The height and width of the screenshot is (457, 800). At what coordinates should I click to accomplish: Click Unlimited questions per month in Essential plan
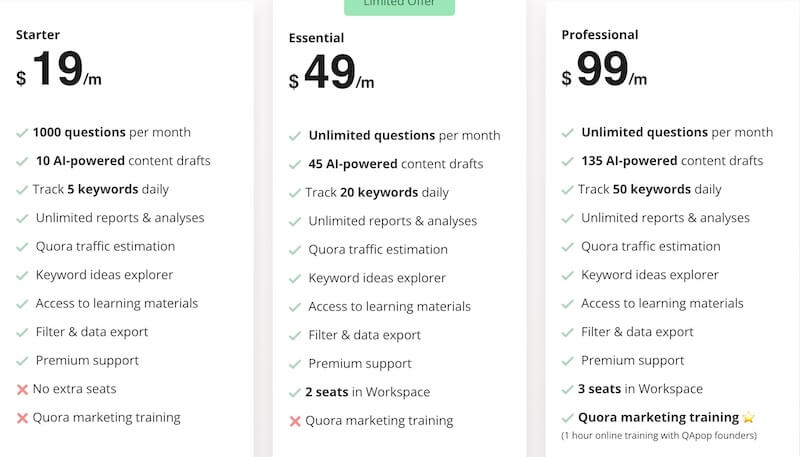click(x=405, y=136)
